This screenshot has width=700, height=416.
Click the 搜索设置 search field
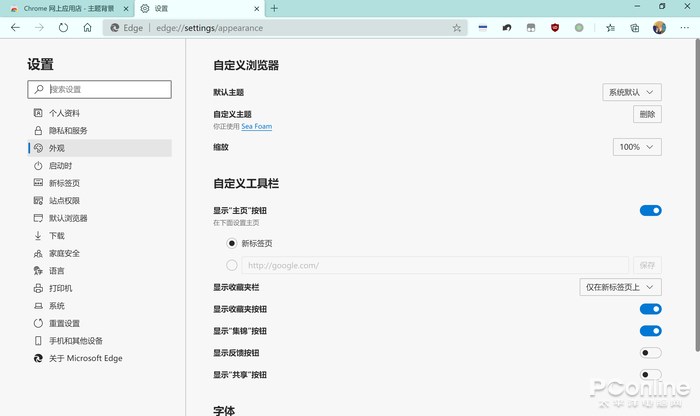[x=100, y=89]
